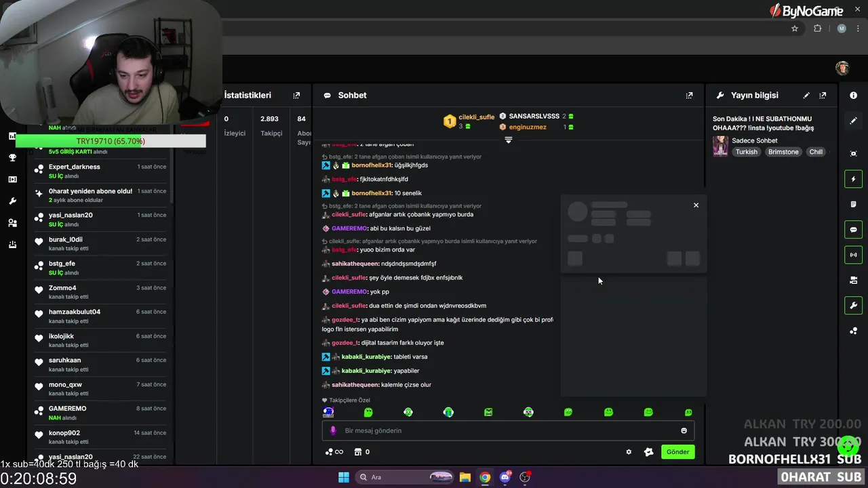
Task: Click enginuzmez in gift leaderboard
Action: click(x=527, y=127)
